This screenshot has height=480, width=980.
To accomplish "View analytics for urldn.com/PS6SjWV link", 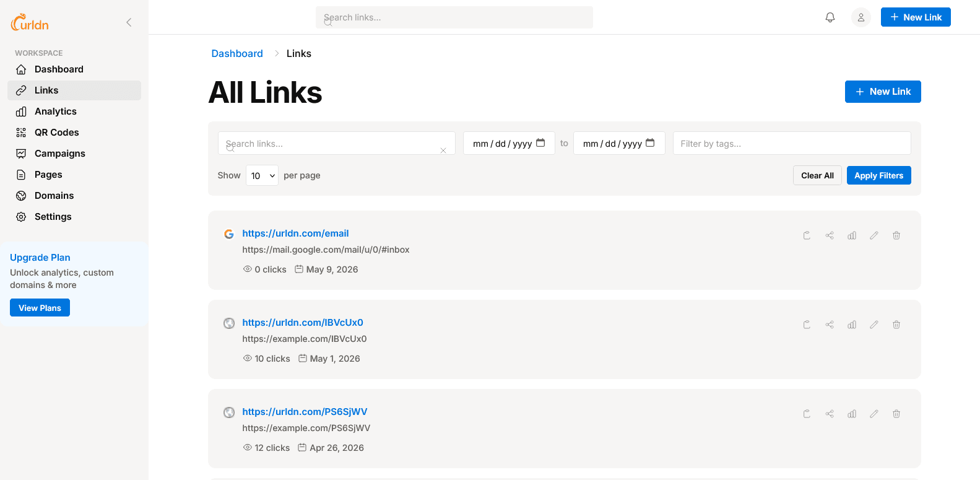I will coord(852,414).
